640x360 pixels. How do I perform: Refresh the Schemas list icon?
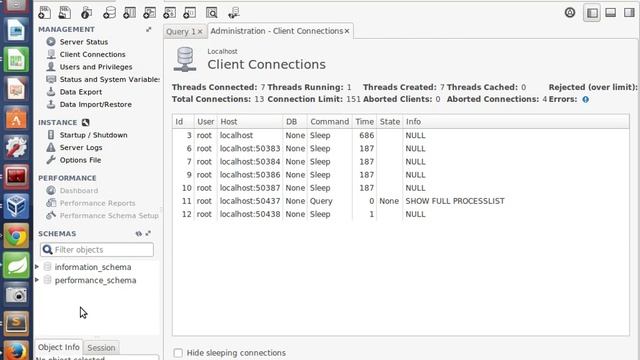click(139, 233)
